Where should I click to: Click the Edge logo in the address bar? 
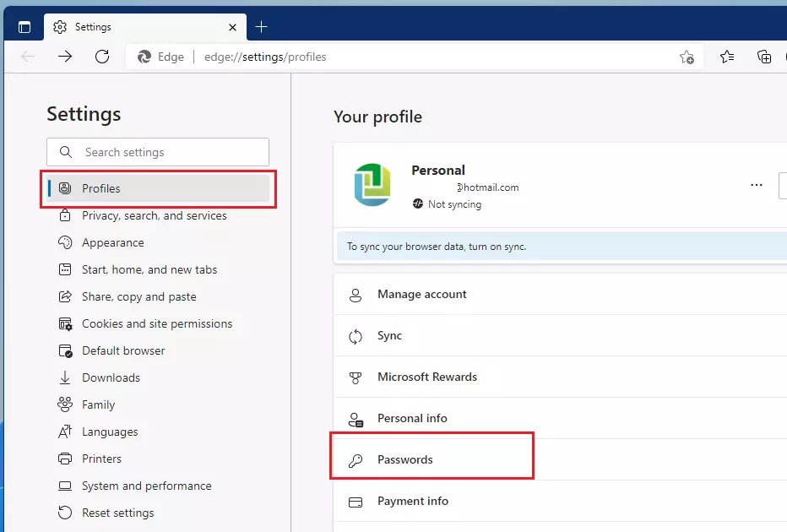tap(143, 57)
